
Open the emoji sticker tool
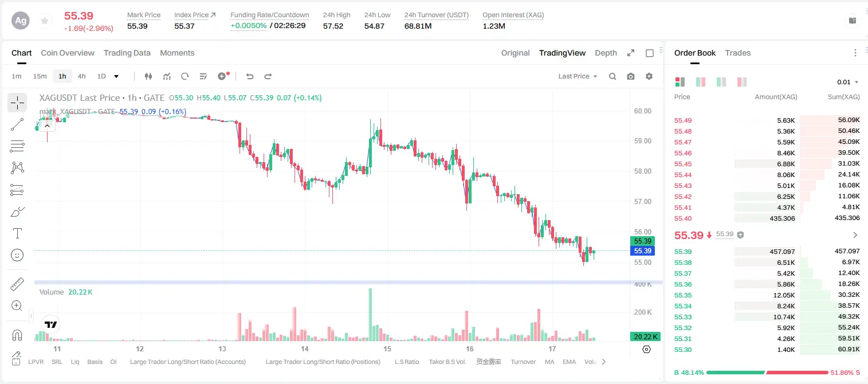pyautogui.click(x=17, y=255)
